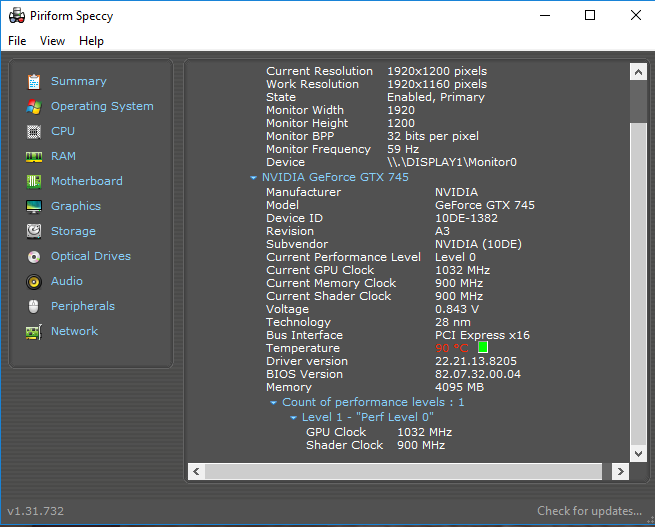Click the vertical scrollbar thumb

coord(638,101)
